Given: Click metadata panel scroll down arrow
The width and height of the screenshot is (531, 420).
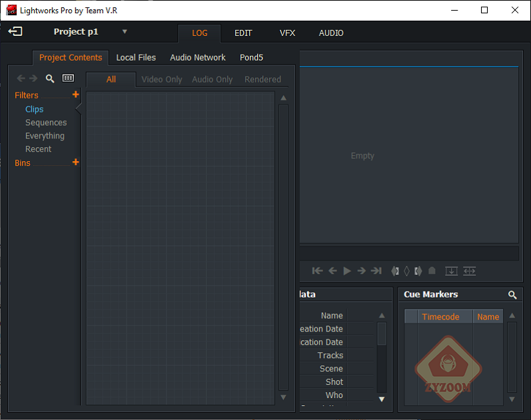Looking at the screenshot, I should click(x=382, y=399).
